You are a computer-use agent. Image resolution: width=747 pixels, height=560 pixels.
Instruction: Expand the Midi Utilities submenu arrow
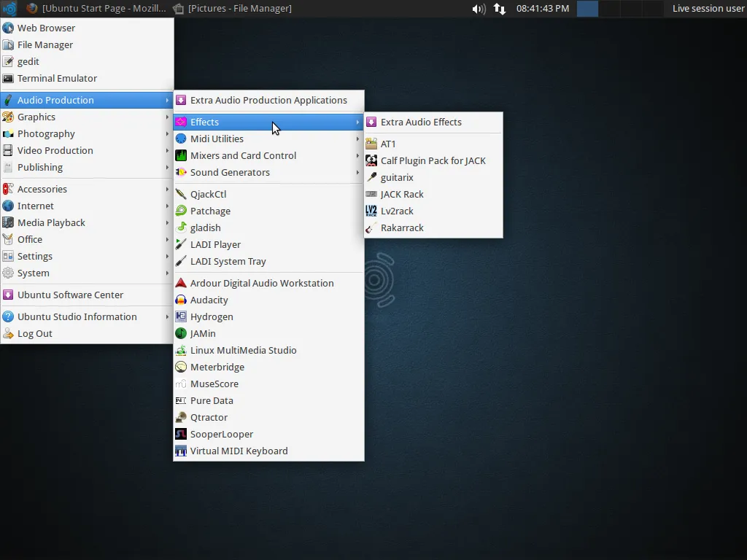click(x=357, y=139)
